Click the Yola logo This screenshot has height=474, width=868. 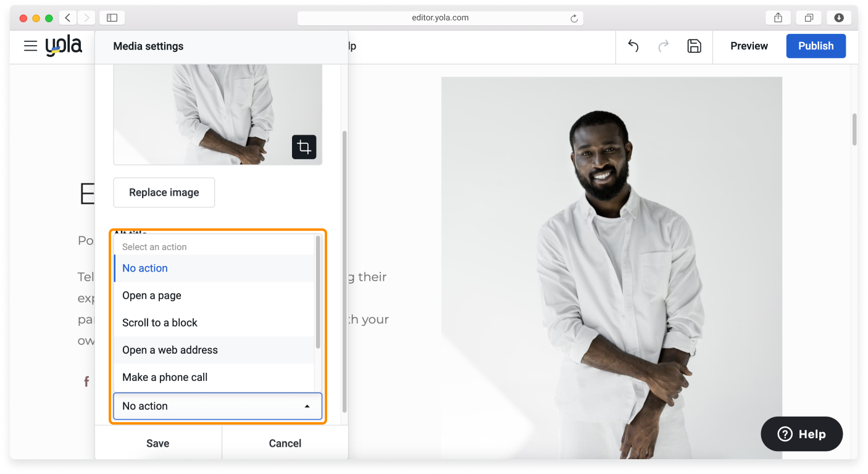point(64,46)
